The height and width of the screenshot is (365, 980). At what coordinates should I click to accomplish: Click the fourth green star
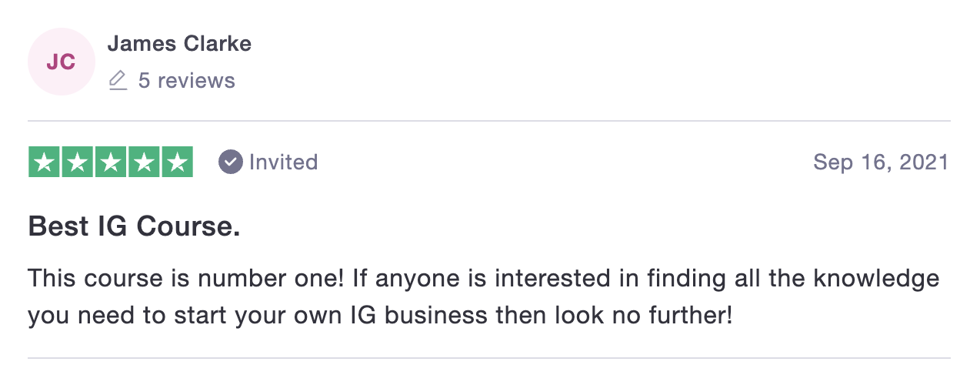(144, 162)
